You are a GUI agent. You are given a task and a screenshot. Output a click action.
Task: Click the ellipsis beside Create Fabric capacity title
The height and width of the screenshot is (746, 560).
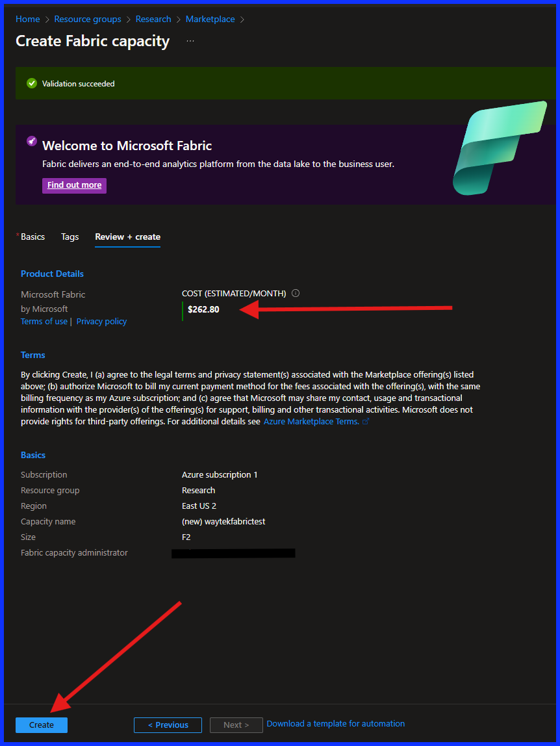pos(190,41)
